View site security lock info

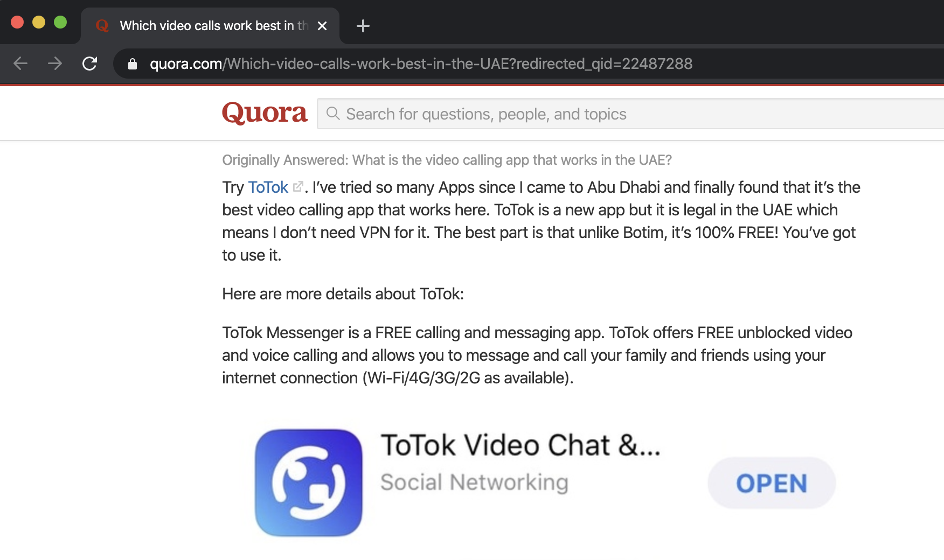click(x=133, y=64)
